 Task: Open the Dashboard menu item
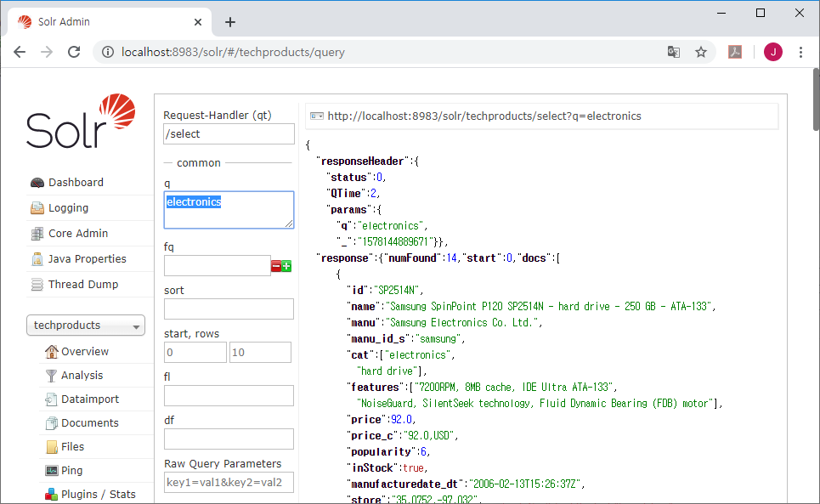coord(76,183)
